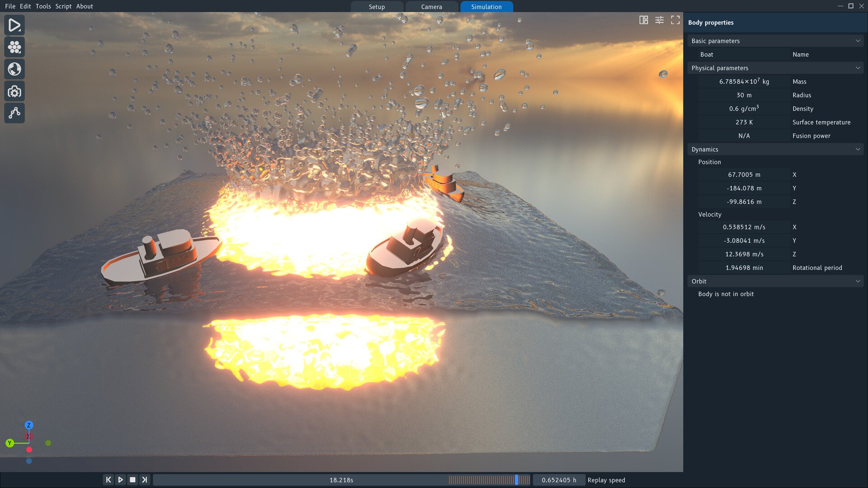The width and height of the screenshot is (868, 488).
Task: Collapse the Dynamics section
Action: tap(858, 149)
